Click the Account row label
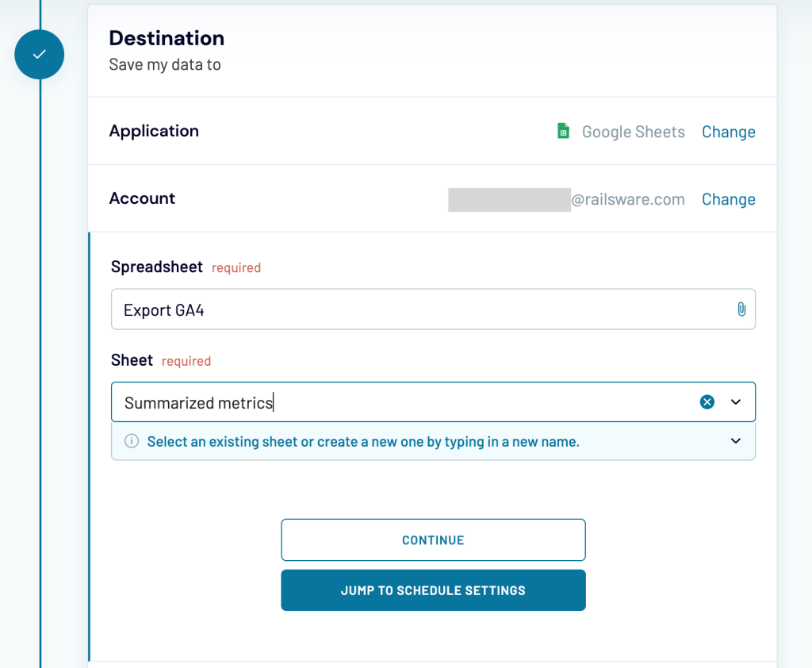 (142, 198)
